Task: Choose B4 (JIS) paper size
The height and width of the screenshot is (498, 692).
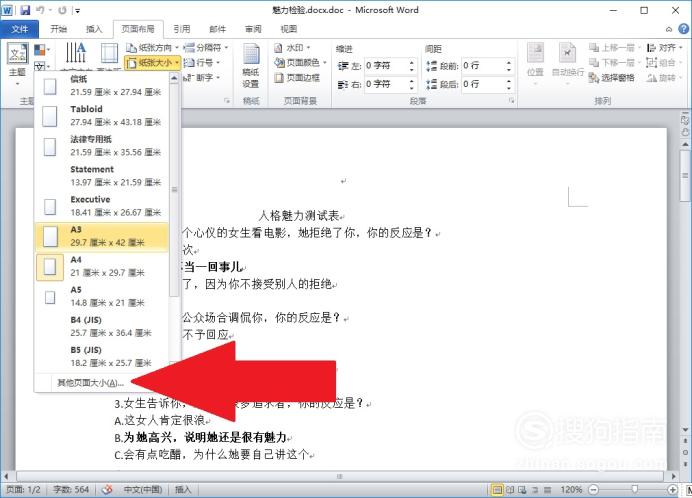Action: click(102, 326)
